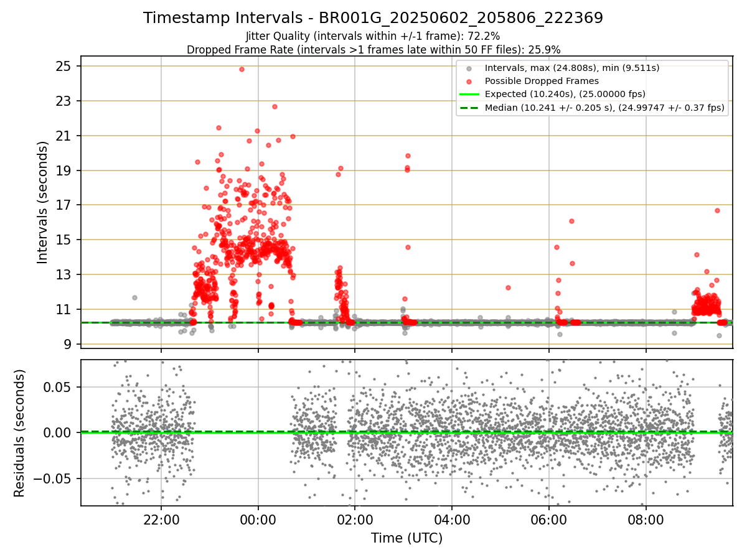This screenshot has height=560, width=747.
Task: Click the '00:00' x-axis tick label
Action: pyautogui.click(x=258, y=520)
